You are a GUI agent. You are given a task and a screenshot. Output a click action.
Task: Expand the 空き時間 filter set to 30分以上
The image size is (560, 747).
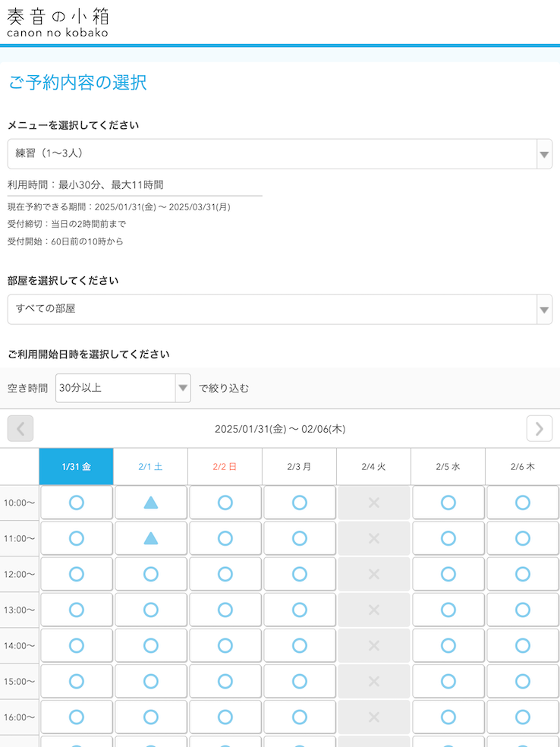pos(124,388)
